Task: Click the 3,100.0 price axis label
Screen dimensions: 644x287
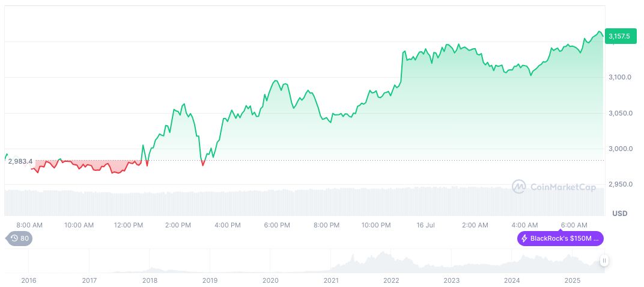Action: (619, 78)
